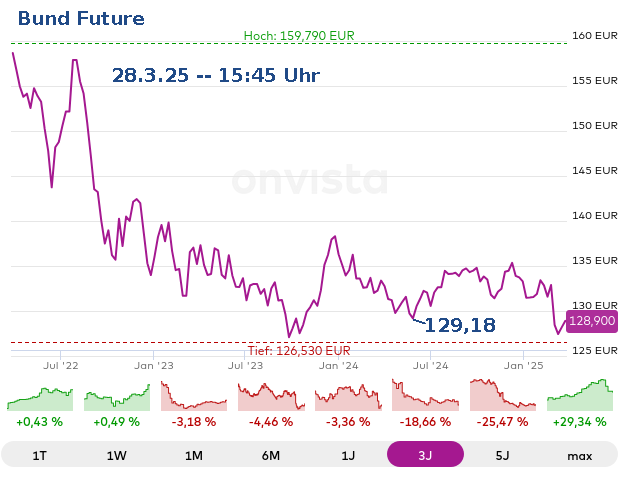Click the mini chart above -4,46 %
637x478 pixels.
pos(271,396)
